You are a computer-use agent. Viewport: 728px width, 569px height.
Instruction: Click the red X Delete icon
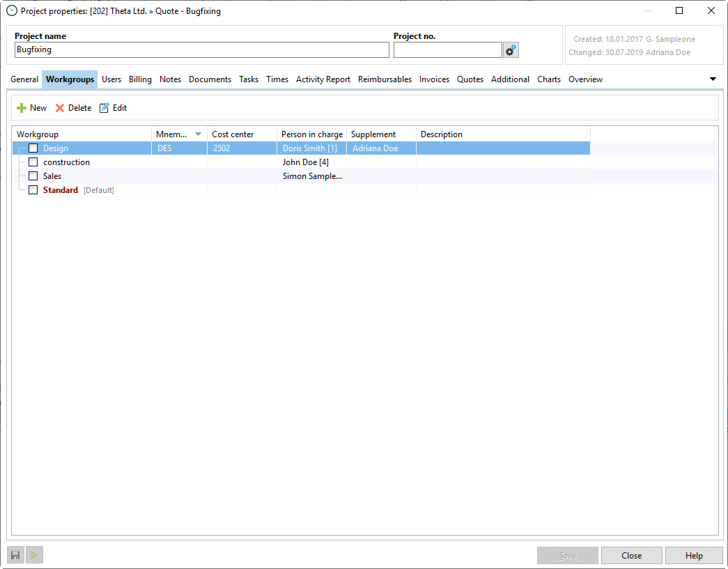point(60,108)
